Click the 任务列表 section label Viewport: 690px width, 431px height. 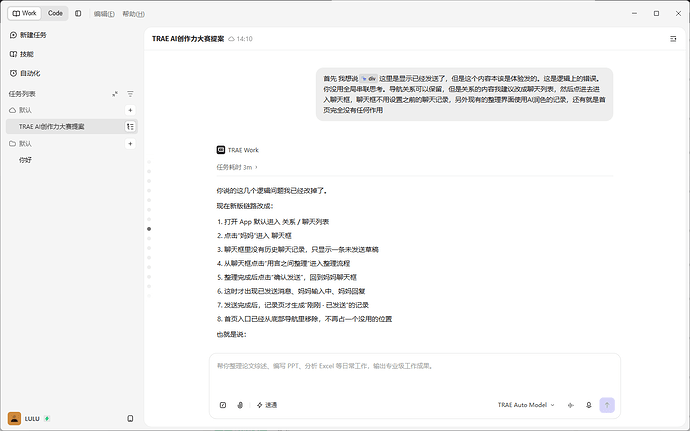22,94
